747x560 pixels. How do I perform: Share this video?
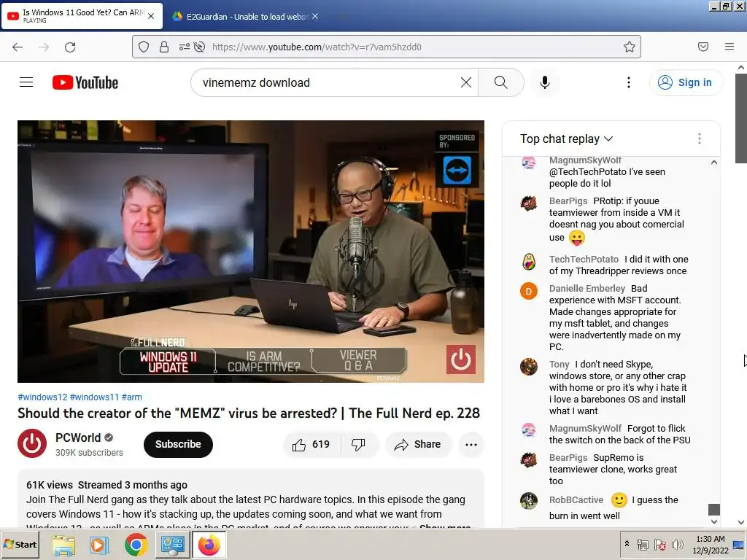click(x=418, y=444)
